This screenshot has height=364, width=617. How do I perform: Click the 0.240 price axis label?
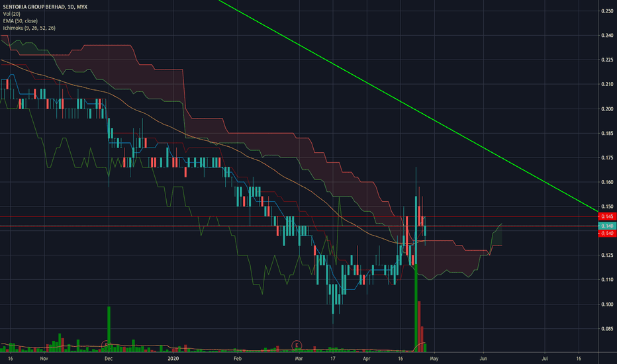click(607, 36)
